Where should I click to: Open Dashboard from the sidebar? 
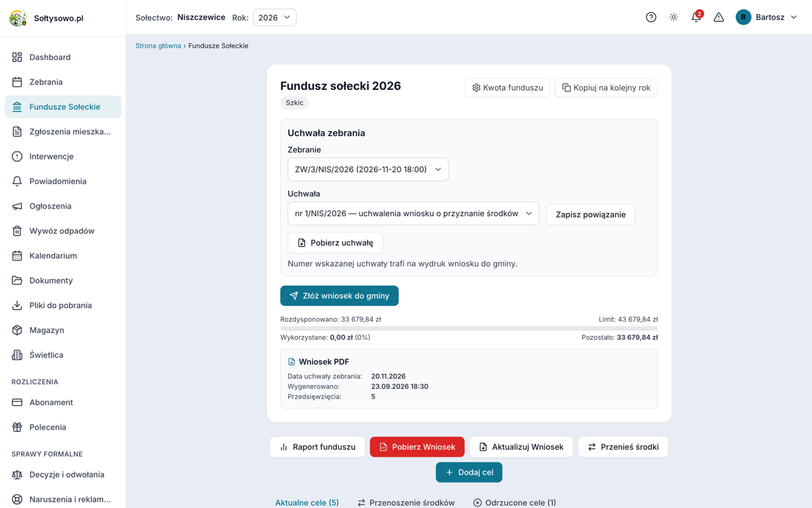[63, 57]
